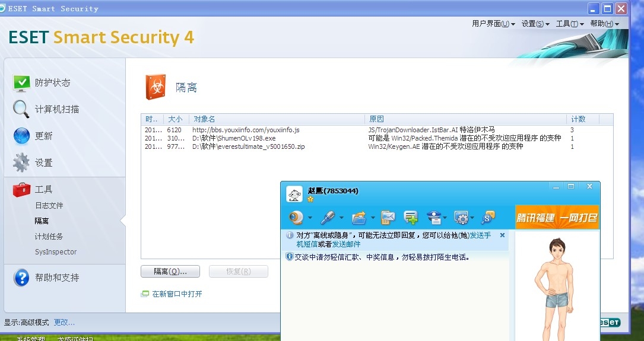Open the 帮助(H) top menu
This screenshot has width=644, height=341.
tap(605, 24)
